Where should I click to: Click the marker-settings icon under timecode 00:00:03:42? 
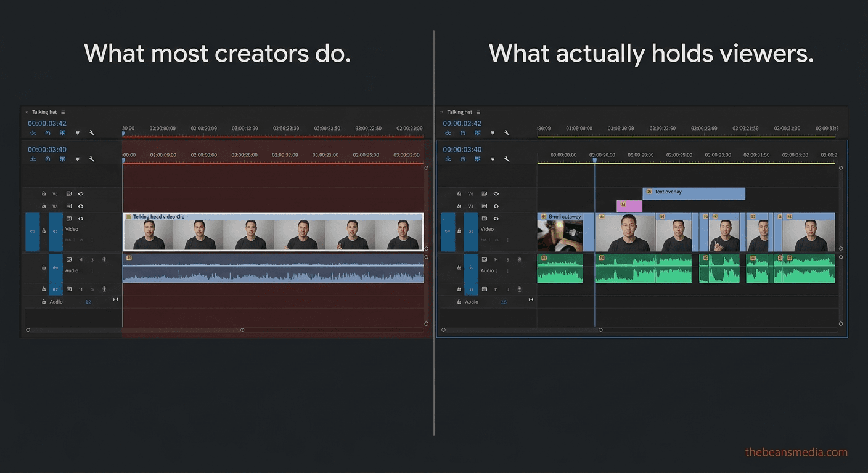pos(62,133)
